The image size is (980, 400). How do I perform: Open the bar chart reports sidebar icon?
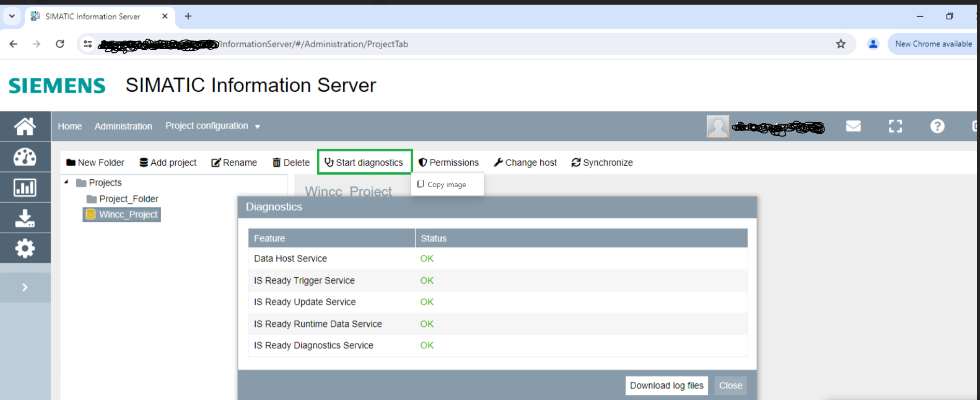(x=25, y=187)
